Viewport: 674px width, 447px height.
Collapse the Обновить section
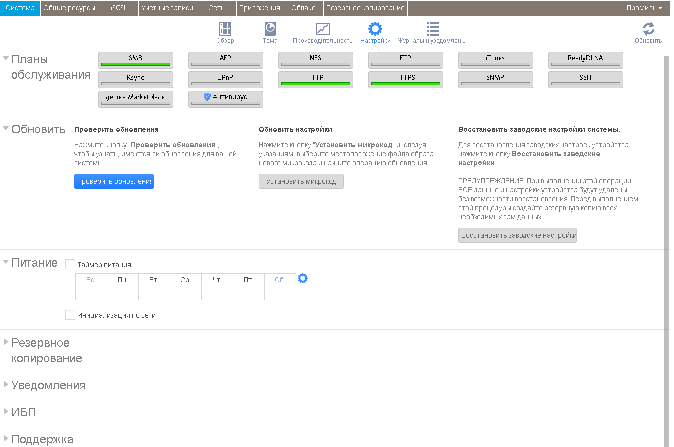tap(6, 128)
